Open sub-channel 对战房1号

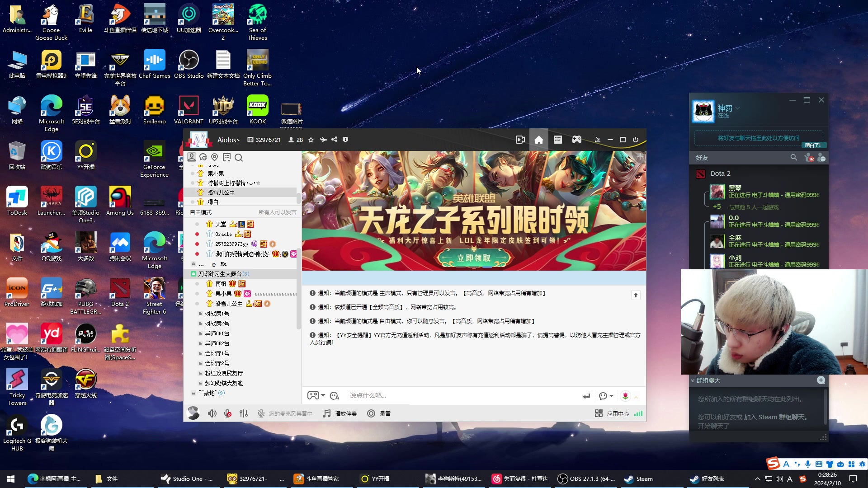217,314
